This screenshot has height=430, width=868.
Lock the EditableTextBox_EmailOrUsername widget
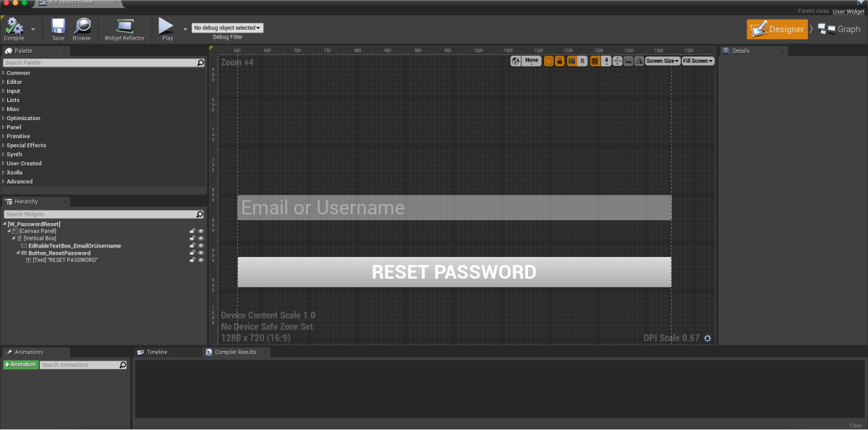coord(192,246)
